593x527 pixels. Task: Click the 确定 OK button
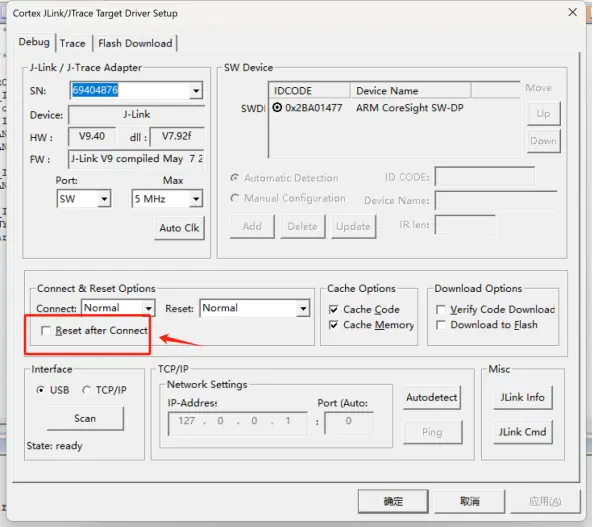[x=393, y=502]
